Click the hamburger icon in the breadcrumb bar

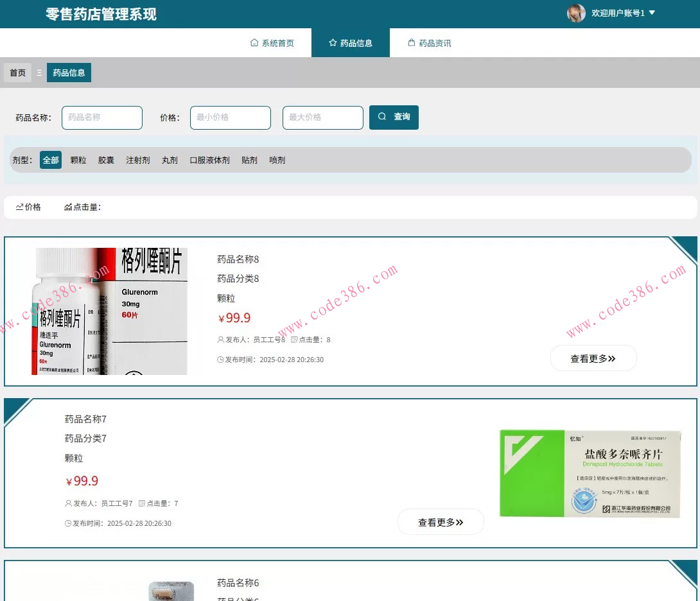(x=39, y=73)
